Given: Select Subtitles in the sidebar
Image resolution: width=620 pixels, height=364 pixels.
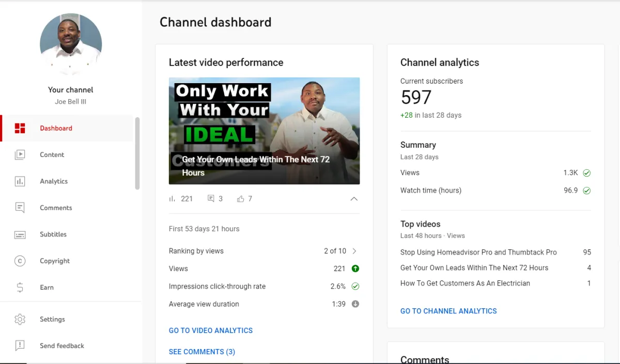Looking at the screenshot, I should (67, 234).
